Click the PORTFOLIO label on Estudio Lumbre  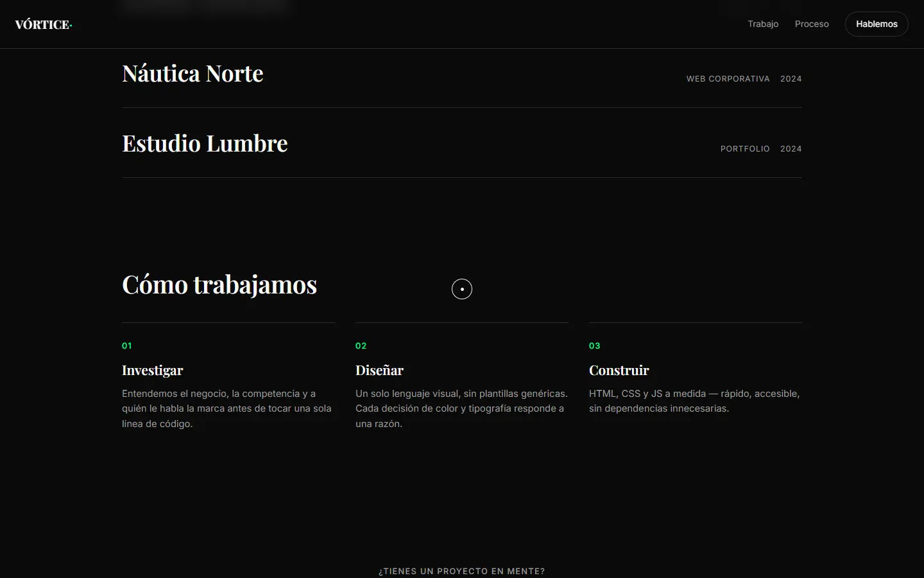tap(745, 148)
